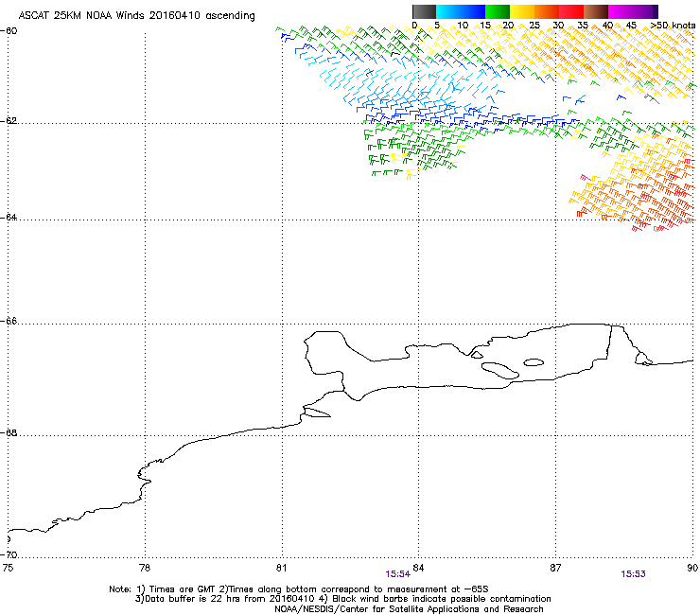Click the NOAA/NESDIS credit line
The image size is (700, 615).
click(x=409, y=609)
